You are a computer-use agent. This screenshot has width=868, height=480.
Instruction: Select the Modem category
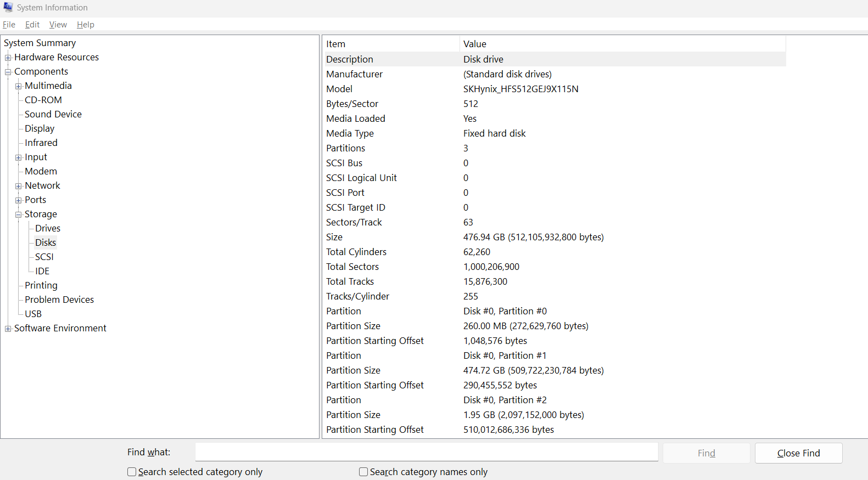(x=41, y=171)
